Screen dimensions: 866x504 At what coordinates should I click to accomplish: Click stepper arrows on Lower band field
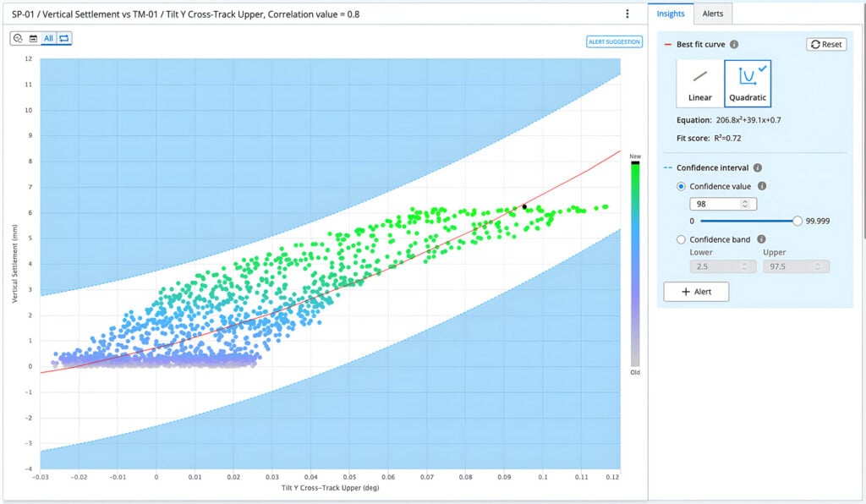744,266
